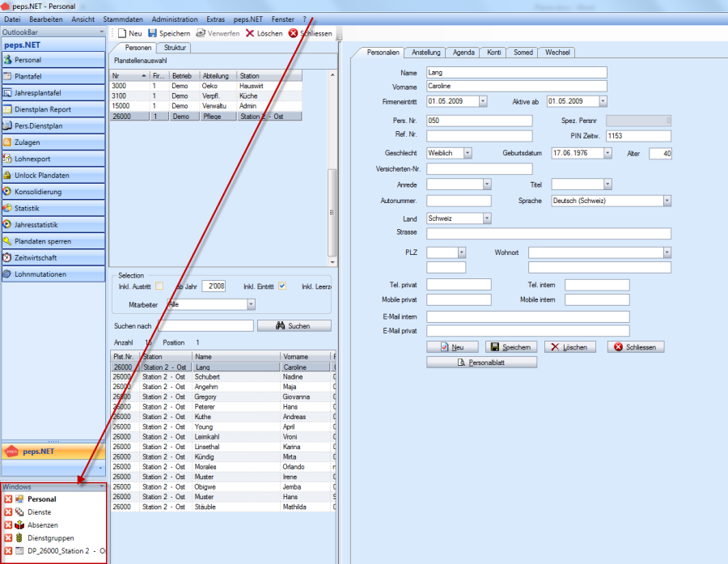Click the Löschen toolbar red X
Viewport: 728px width, 564px height.
coord(250,33)
